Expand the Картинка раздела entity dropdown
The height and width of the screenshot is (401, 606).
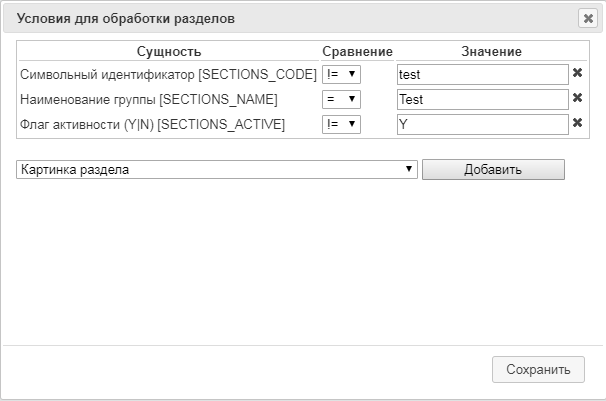[217, 170]
